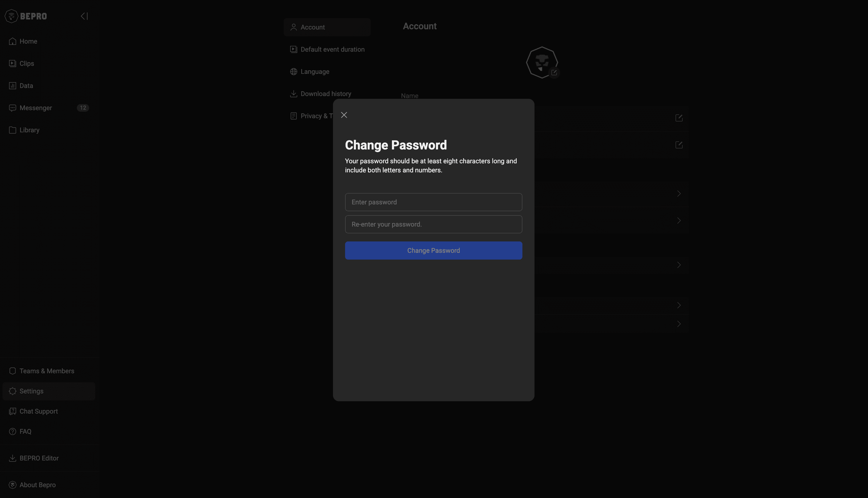Open the FAQ page
Image resolution: width=868 pixels, height=498 pixels.
point(25,432)
